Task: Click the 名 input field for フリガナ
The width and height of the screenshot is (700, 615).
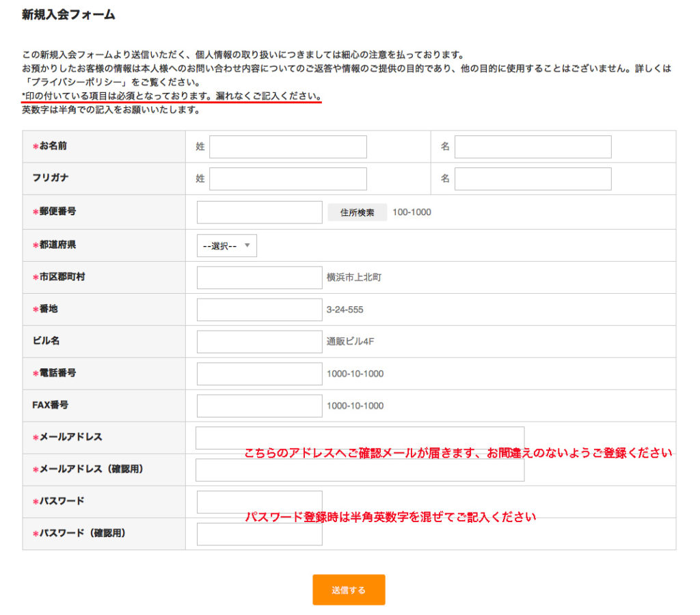Action: coord(533,179)
